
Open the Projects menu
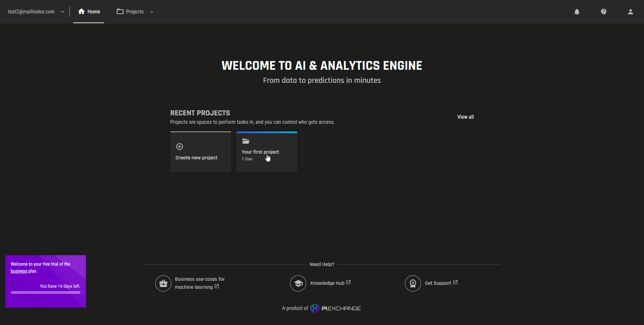tap(135, 12)
